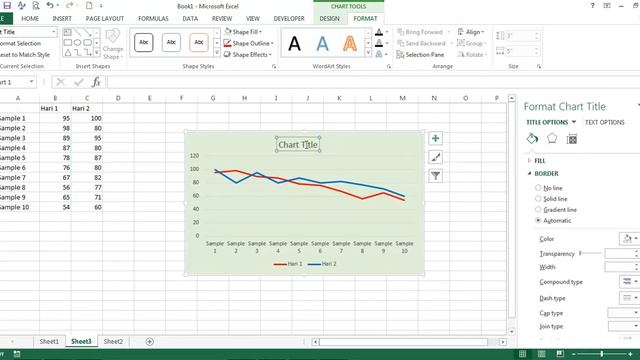The height and width of the screenshot is (360, 640).
Task: Click the New document icon in quick access toolbar
Action: click(x=89, y=6)
